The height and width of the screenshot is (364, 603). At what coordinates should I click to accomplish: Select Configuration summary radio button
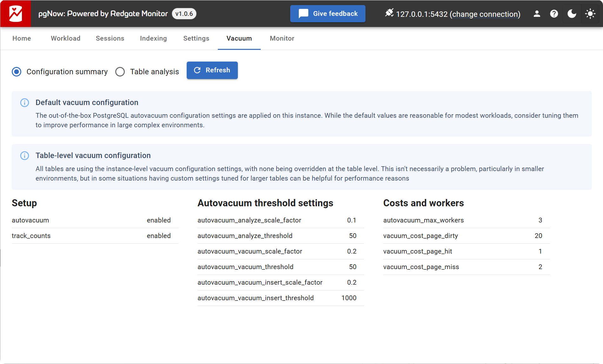pyautogui.click(x=17, y=72)
